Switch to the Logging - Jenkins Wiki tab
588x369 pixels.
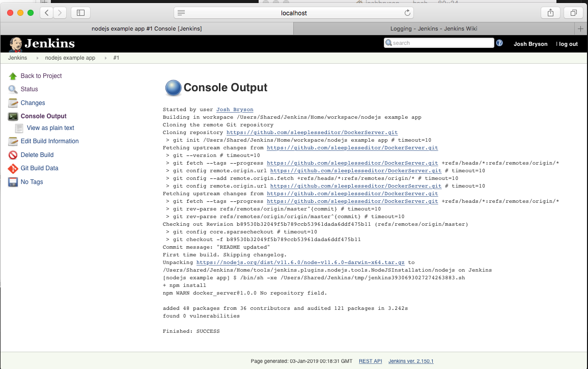click(433, 29)
